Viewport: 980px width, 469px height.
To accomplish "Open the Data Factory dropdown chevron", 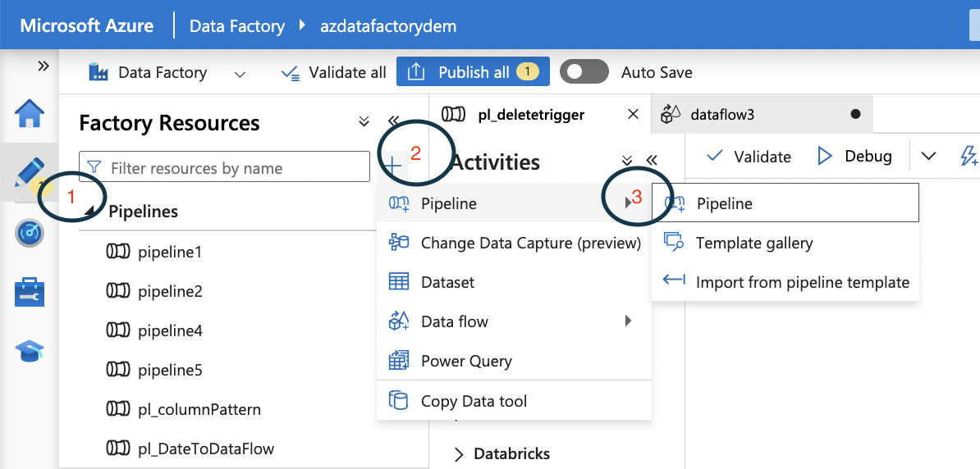I will (240, 75).
